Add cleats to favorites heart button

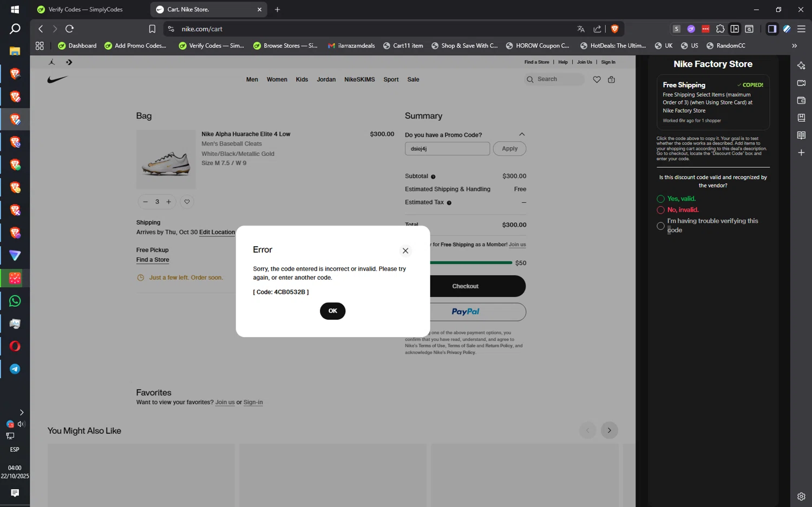pyautogui.click(x=187, y=202)
